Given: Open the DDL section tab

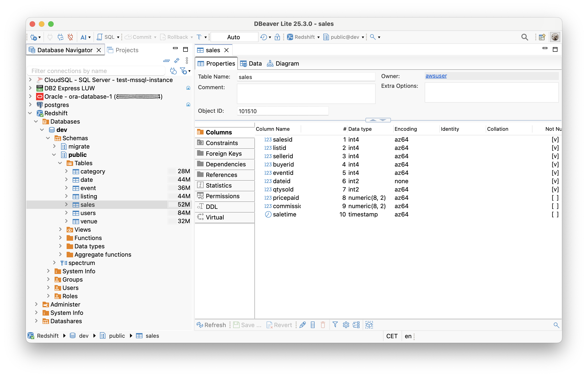Looking at the screenshot, I should pos(211,207).
